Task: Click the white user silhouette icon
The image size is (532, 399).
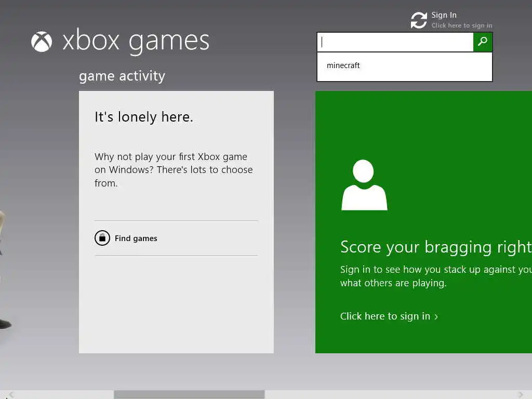Action: (364, 185)
